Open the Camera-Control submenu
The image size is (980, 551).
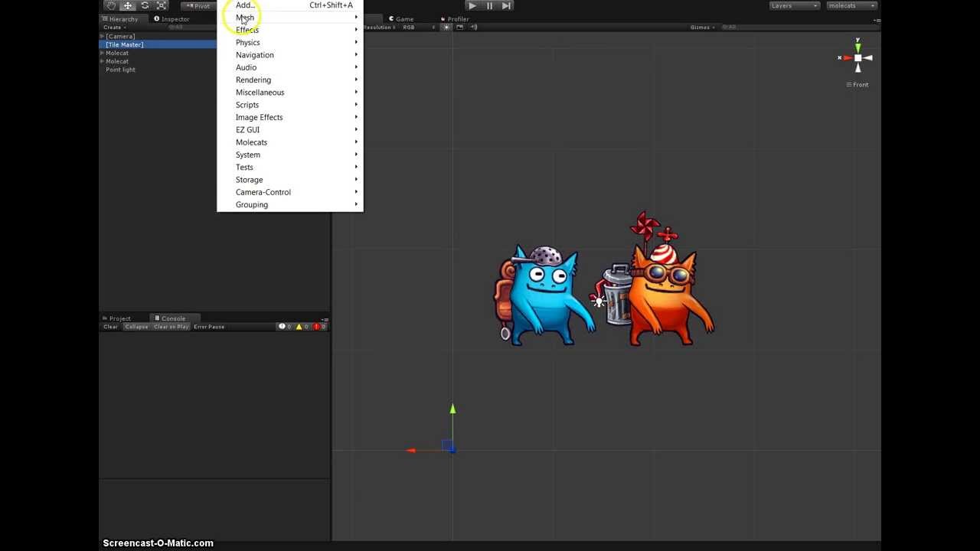(x=289, y=192)
